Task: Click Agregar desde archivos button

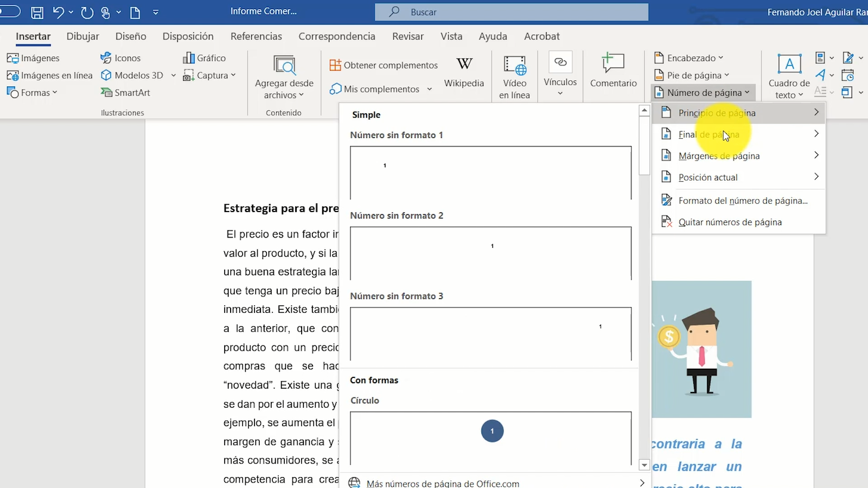Action: click(284, 78)
